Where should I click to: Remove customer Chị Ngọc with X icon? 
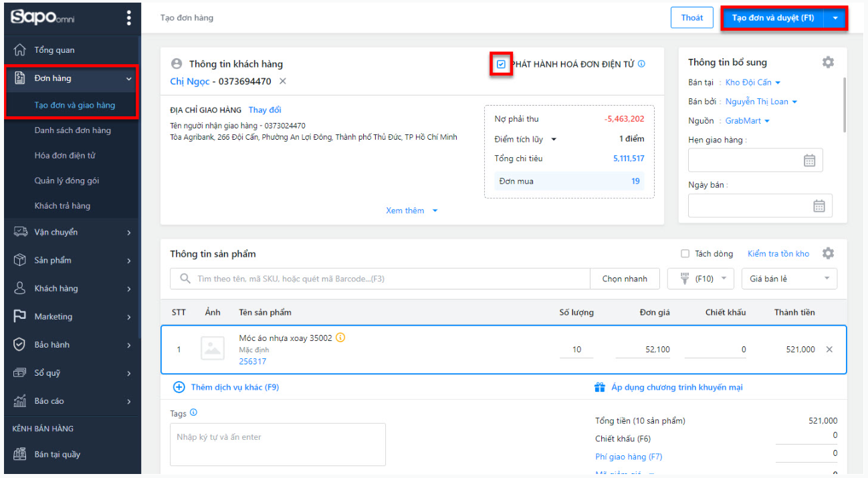tap(283, 81)
